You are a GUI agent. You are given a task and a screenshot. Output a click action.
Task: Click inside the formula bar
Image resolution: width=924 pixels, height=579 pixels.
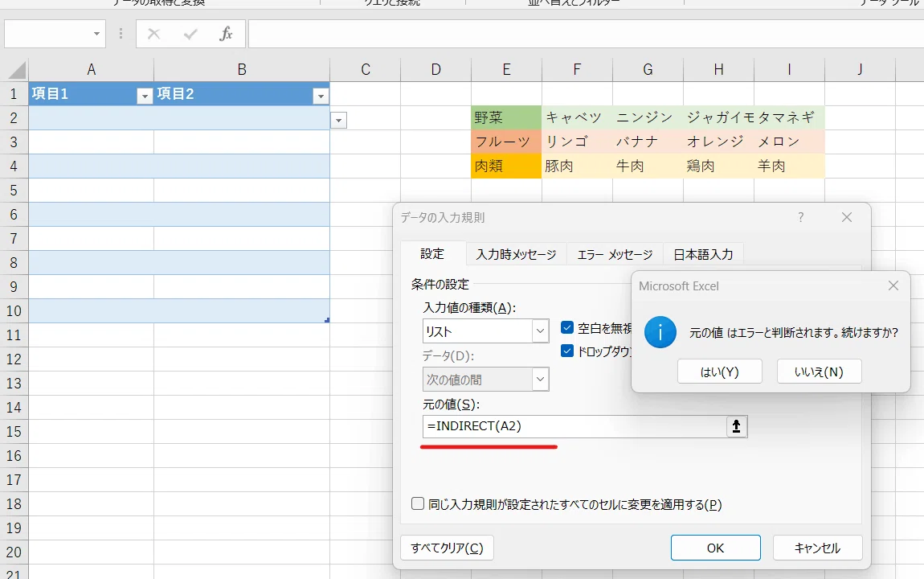pyautogui.click(x=587, y=35)
